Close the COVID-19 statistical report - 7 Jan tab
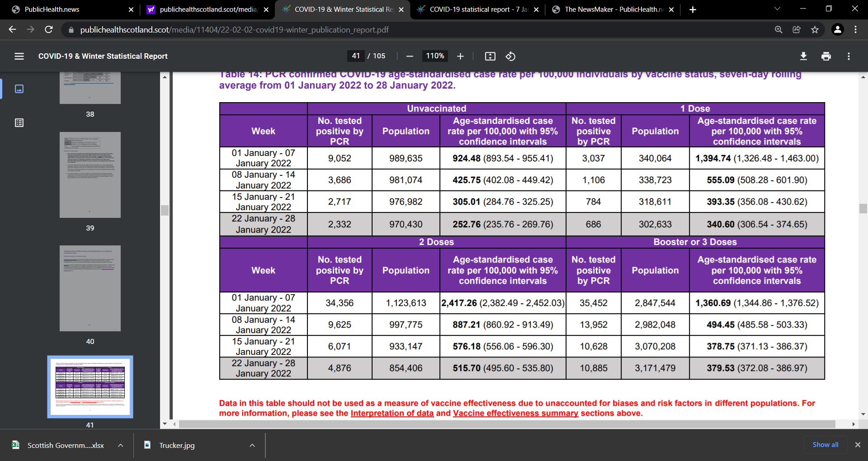This screenshot has height=461, width=868. [x=536, y=9]
